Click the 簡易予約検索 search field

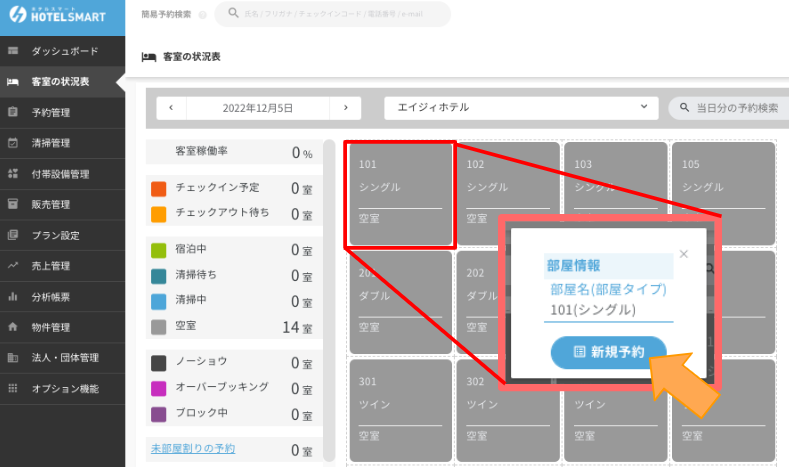click(334, 14)
